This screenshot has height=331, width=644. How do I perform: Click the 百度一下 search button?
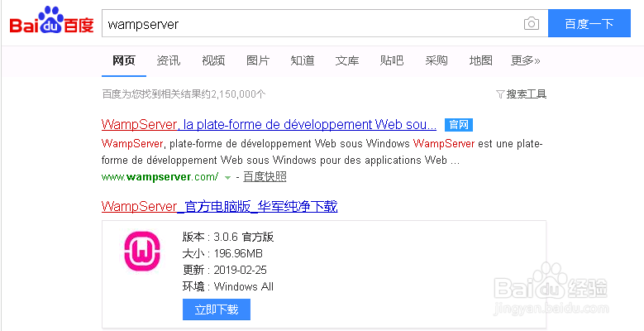point(589,23)
